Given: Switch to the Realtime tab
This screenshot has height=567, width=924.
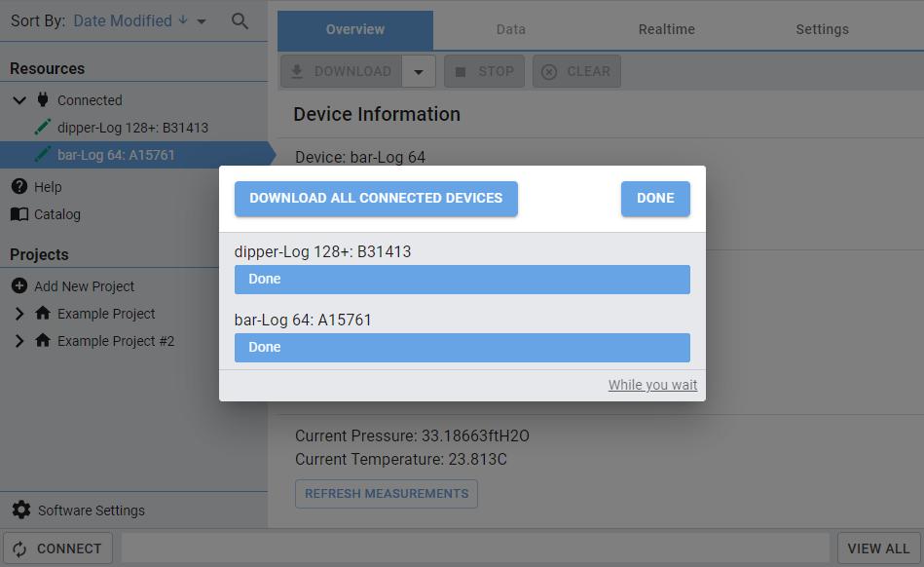Looking at the screenshot, I should pyautogui.click(x=667, y=29).
